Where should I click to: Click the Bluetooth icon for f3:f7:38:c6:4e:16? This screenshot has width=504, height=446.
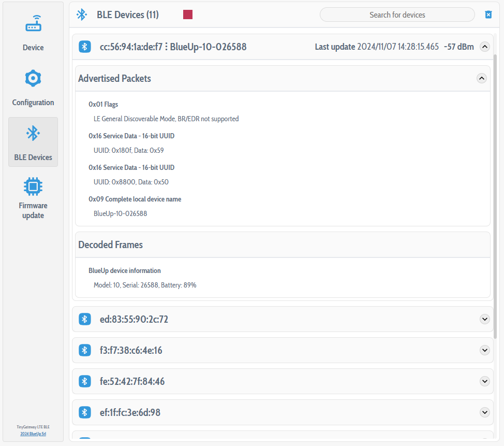click(85, 350)
